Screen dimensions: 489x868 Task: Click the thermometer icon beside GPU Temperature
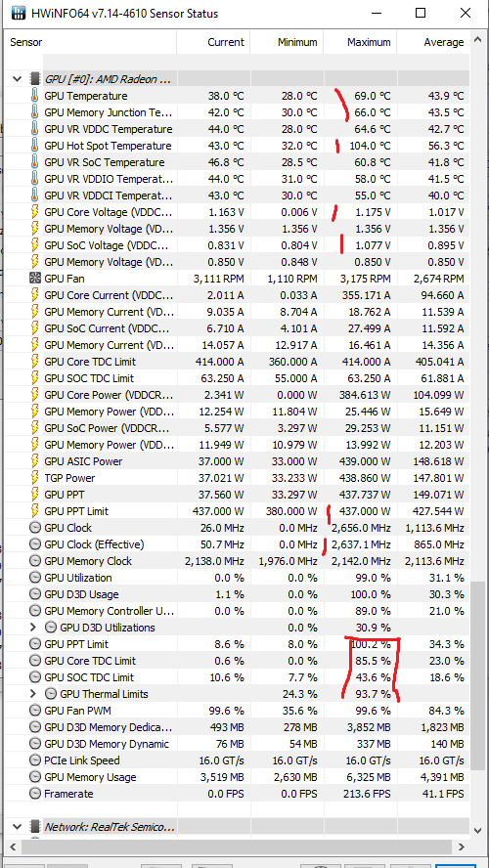35,96
